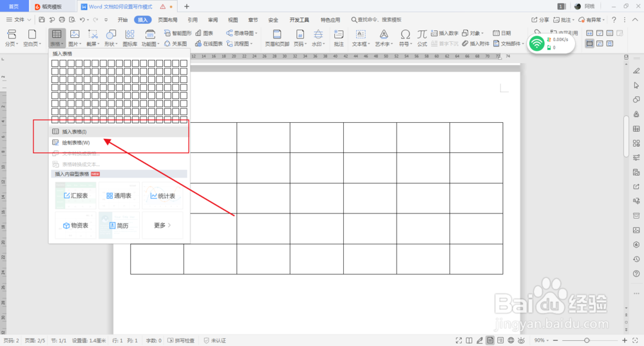The width and height of the screenshot is (644, 346).
Task: Click the Undo arrow icon
Action: [x=82, y=20]
